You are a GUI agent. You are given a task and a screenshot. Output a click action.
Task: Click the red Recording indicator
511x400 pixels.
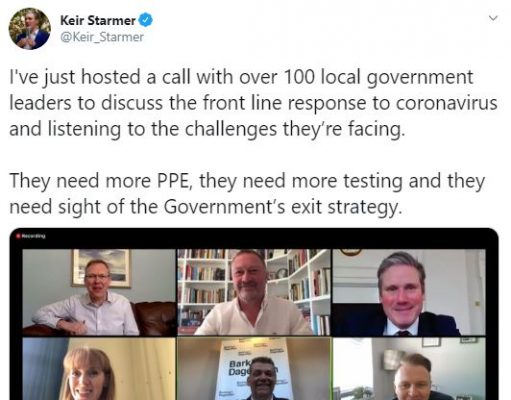click(x=31, y=236)
